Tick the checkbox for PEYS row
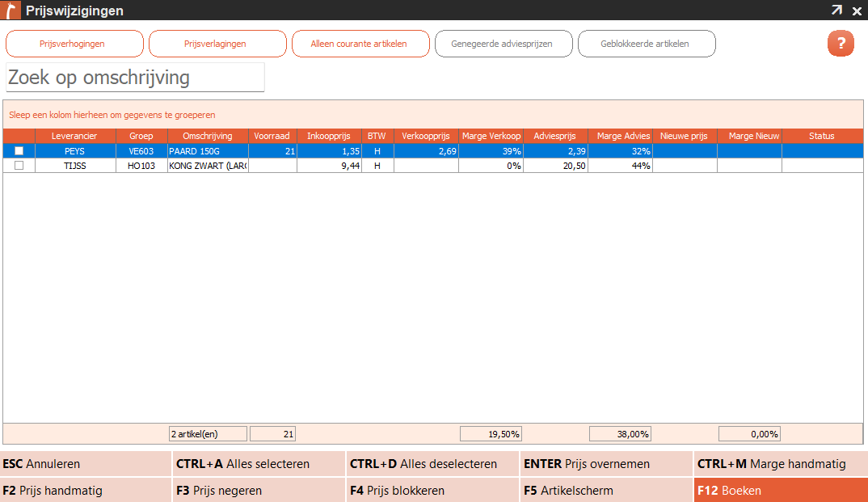Image resolution: width=868 pixels, height=502 pixels. coord(19,150)
